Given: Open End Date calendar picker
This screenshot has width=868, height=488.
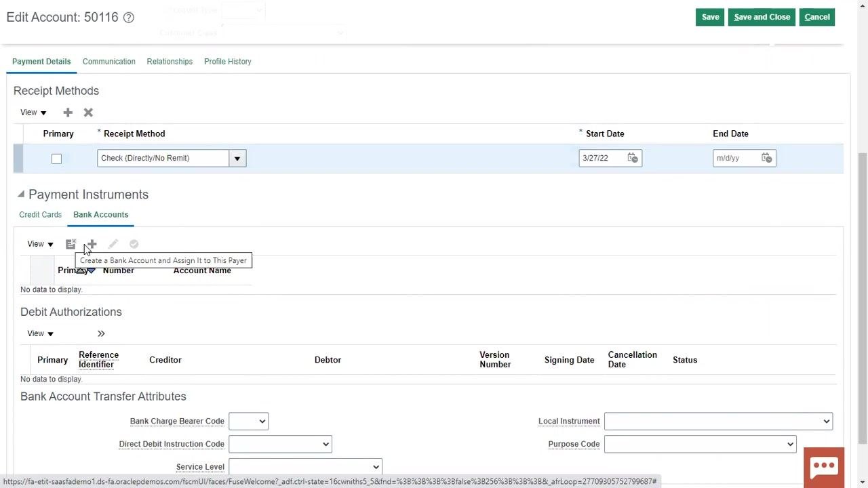Looking at the screenshot, I should [x=767, y=158].
